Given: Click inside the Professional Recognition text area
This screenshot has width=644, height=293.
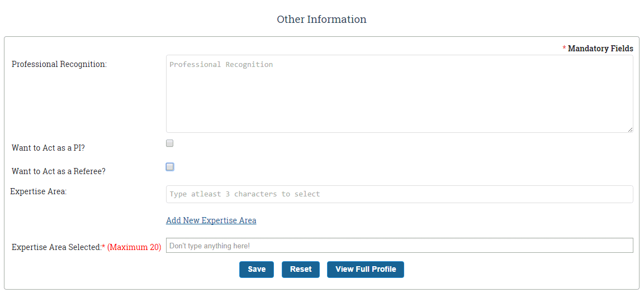Looking at the screenshot, I should click(x=399, y=94).
